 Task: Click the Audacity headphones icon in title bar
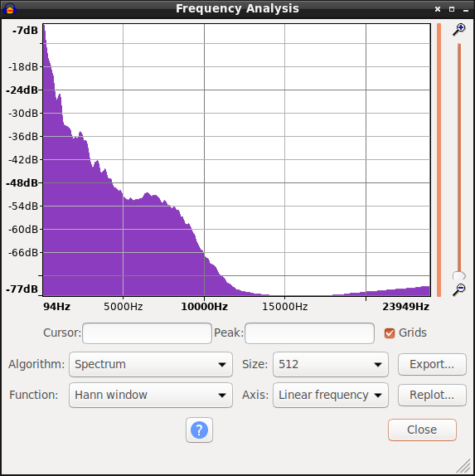[9, 9]
